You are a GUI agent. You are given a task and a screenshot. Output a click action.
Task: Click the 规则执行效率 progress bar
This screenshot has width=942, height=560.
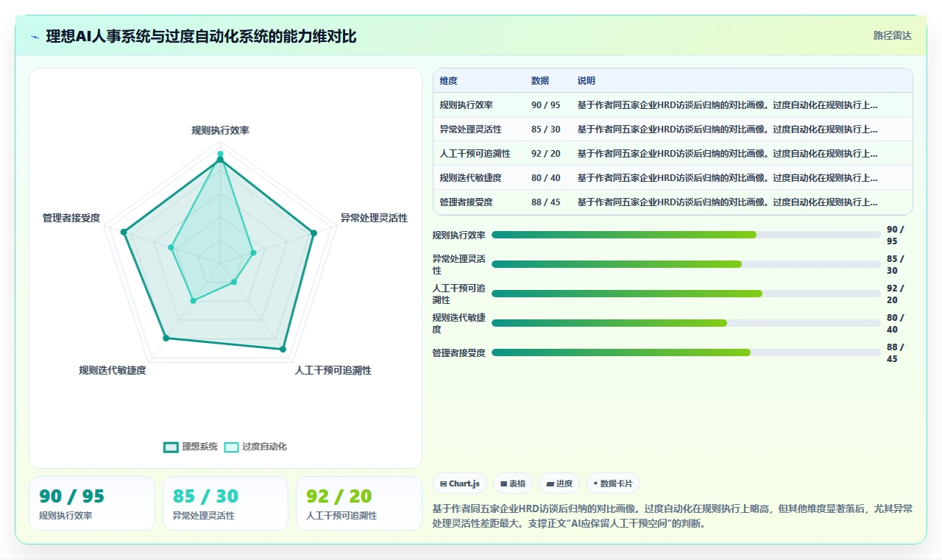click(686, 235)
